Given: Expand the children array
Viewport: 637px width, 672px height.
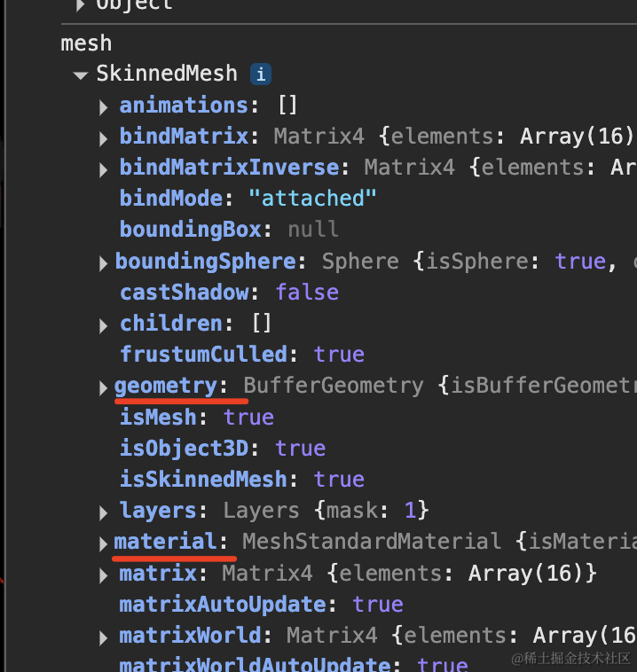Looking at the screenshot, I should point(103,325).
